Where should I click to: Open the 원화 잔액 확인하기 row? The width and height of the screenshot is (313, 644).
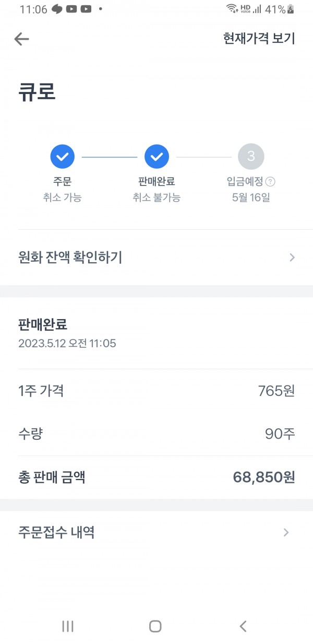[x=70, y=257]
